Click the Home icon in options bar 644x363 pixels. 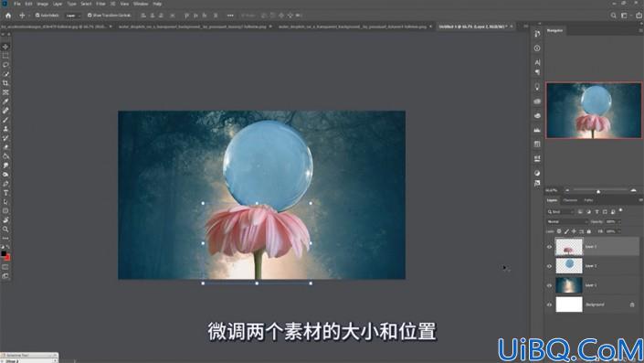(x=8, y=16)
